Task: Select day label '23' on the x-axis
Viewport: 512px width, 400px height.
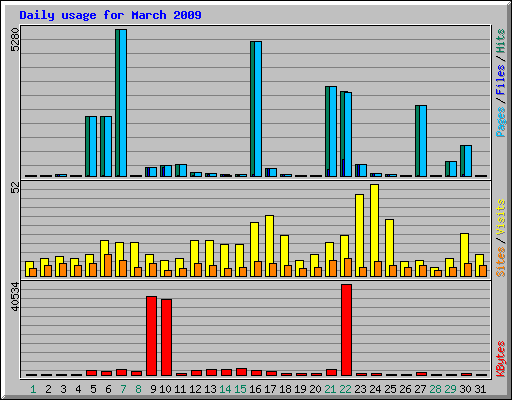Action: point(360,389)
